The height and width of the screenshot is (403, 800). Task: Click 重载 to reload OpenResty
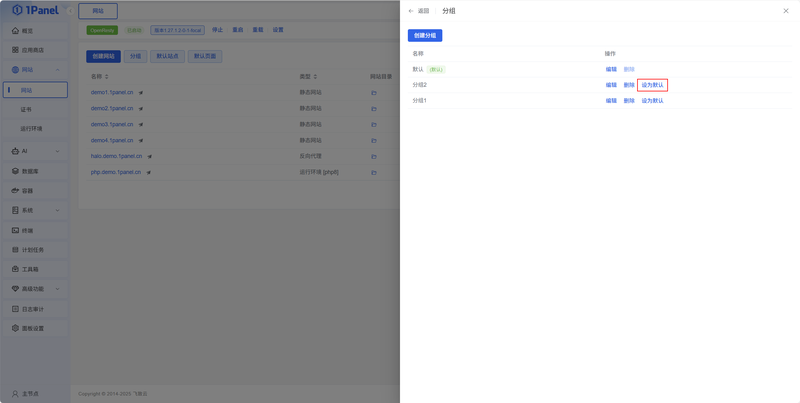[258, 30]
